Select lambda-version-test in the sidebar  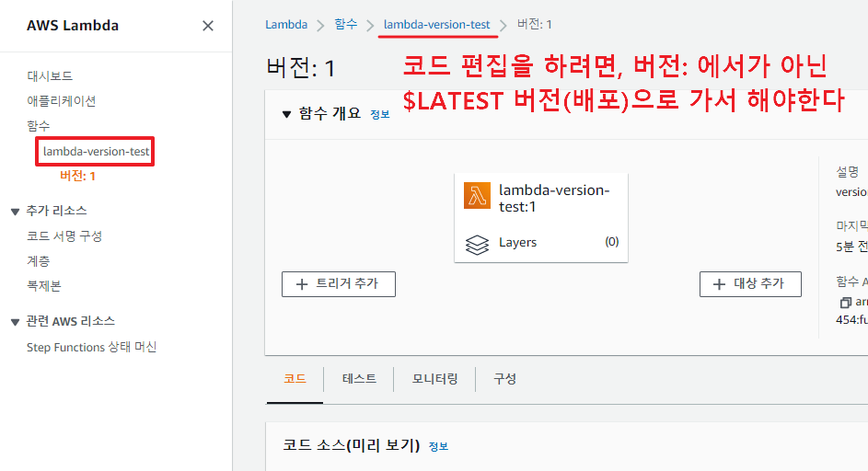pos(96,151)
